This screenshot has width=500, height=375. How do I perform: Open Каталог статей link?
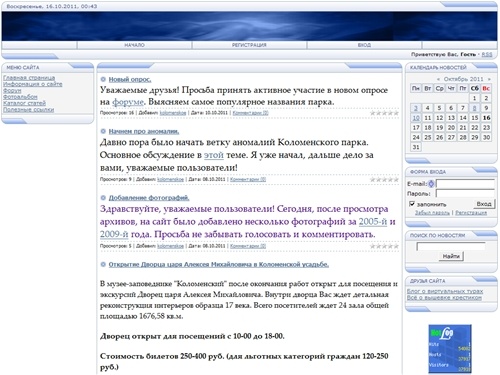click(x=24, y=103)
